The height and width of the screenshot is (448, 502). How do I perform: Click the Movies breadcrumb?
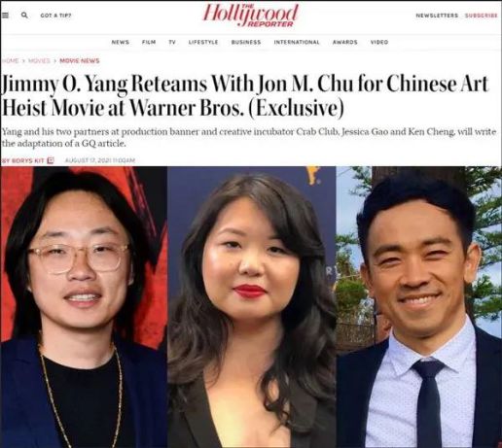pyautogui.click(x=39, y=60)
